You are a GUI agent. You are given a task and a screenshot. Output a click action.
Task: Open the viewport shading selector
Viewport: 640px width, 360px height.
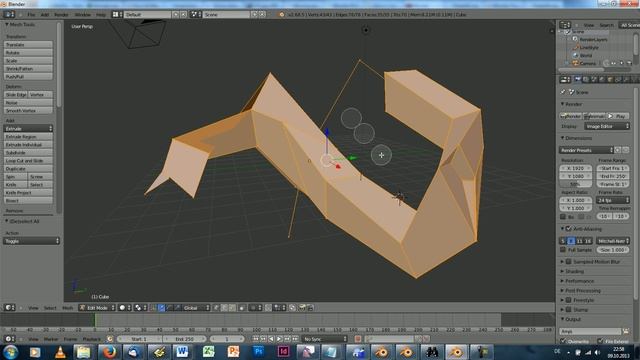[x=124, y=308]
